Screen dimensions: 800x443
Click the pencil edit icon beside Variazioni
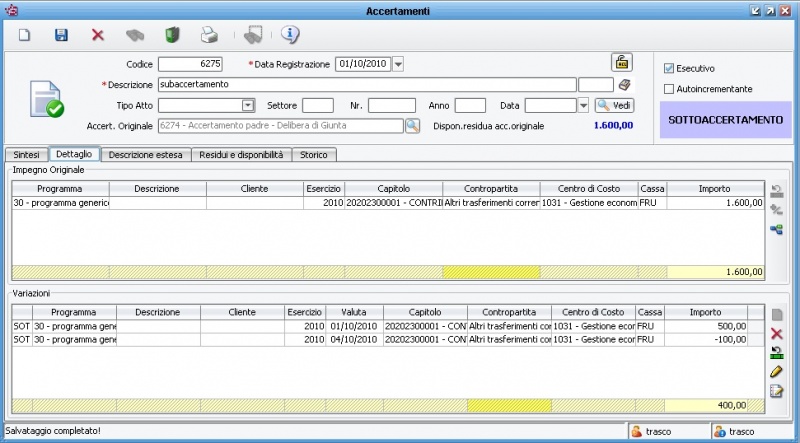click(x=776, y=371)
